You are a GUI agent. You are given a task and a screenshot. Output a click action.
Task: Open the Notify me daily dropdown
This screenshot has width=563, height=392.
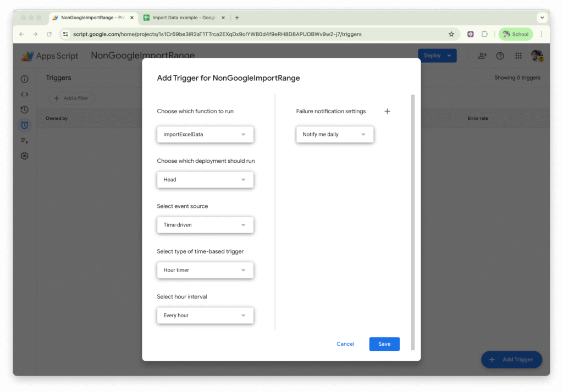point(334,135)
